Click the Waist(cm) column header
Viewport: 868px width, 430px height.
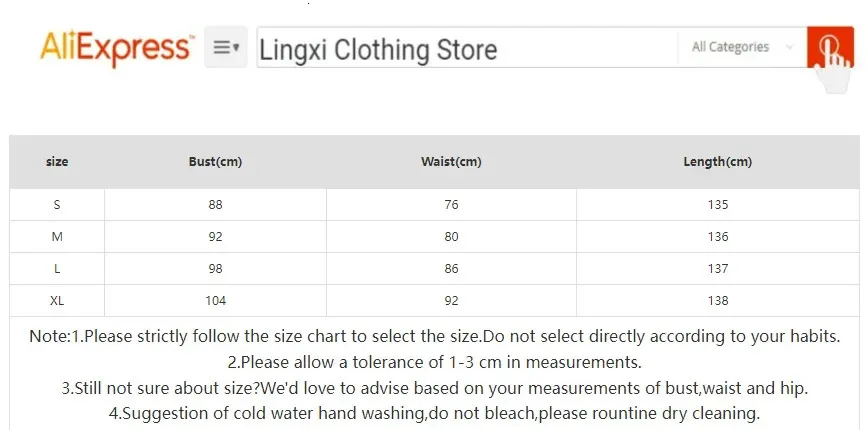[x=451, y=162]
